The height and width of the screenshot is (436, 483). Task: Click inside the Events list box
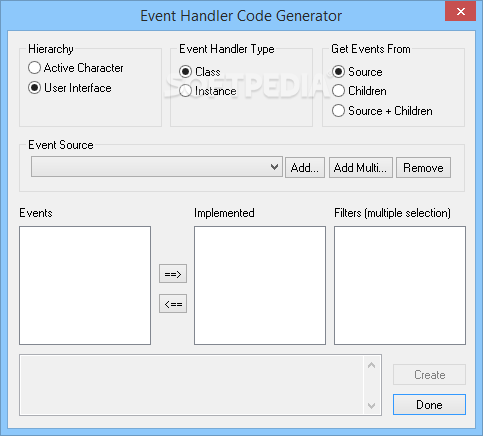[x=85, y=285]
